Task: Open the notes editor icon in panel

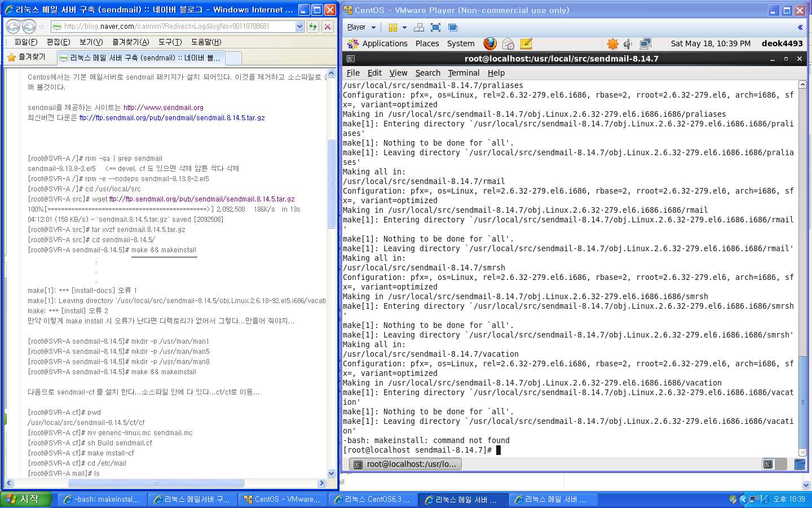Action: point(526,43)
